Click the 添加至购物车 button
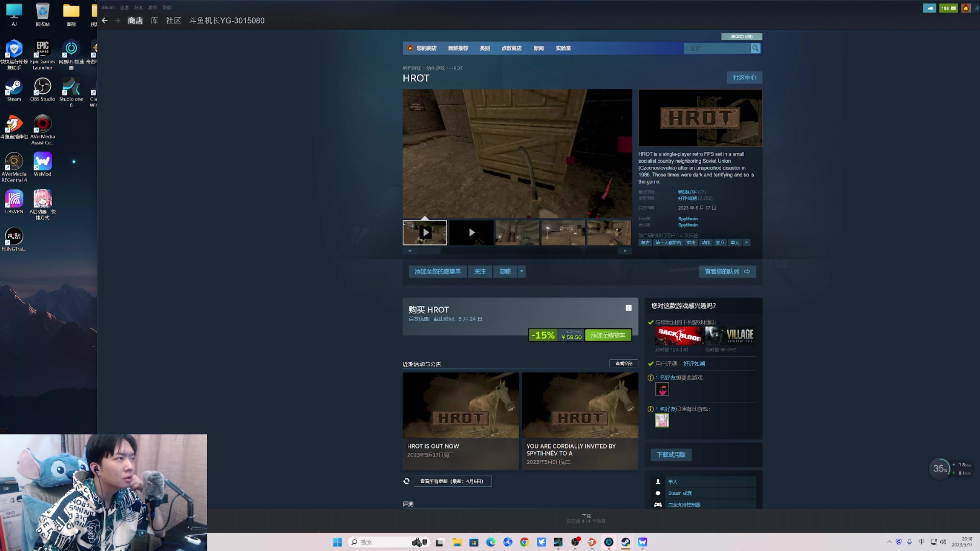This screenshot has height=551, width=980. tap(608, 335)
